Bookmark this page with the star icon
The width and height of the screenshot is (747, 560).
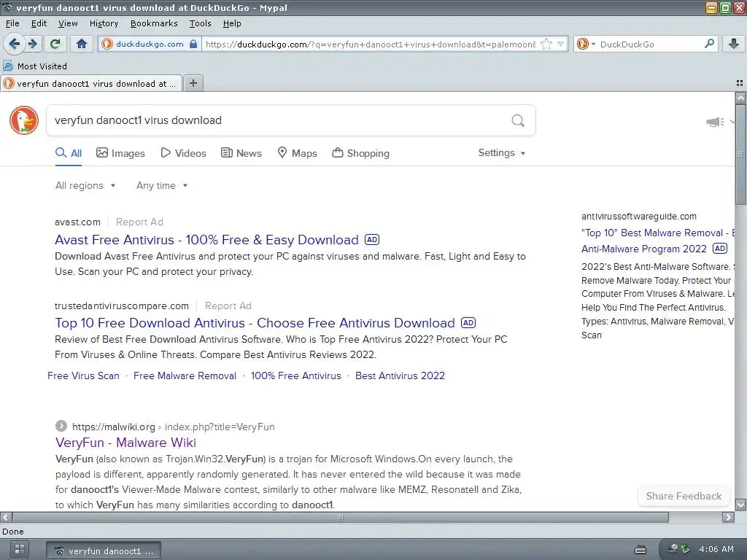(546, 44)
